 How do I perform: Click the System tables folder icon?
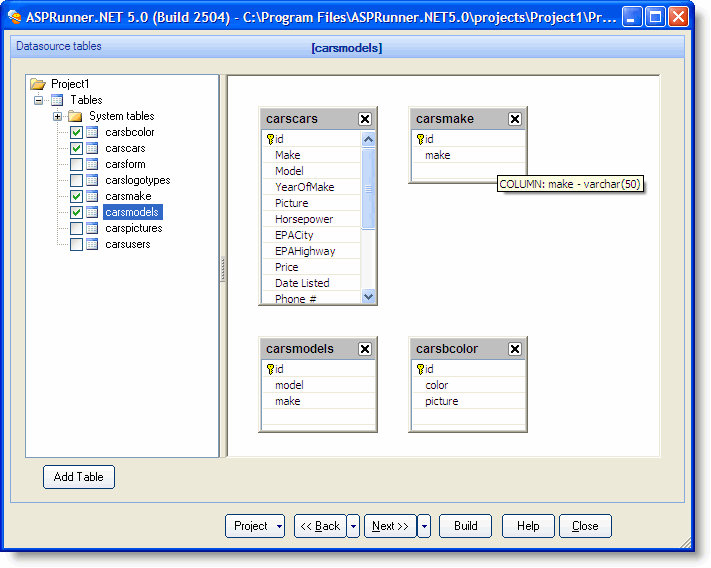[x=75, y=117]
